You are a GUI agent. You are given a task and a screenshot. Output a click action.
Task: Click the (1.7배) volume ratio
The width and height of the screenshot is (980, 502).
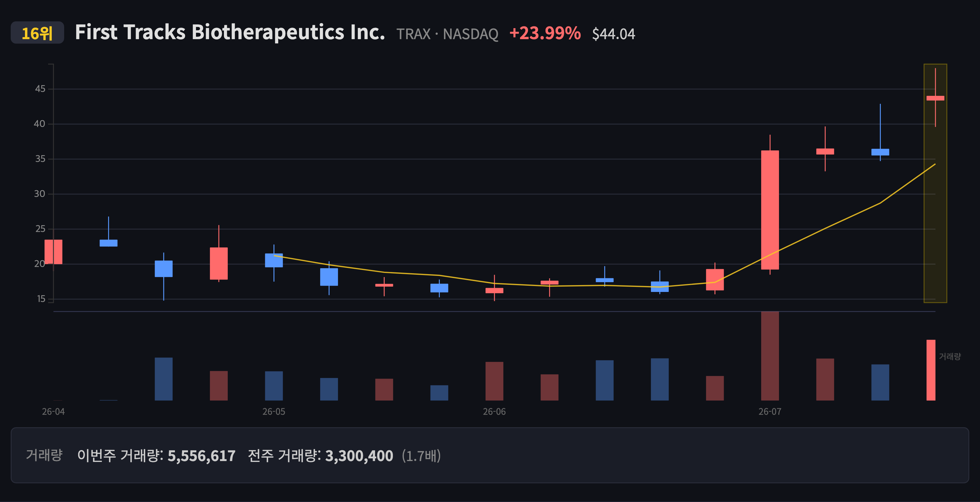(421, 456)
